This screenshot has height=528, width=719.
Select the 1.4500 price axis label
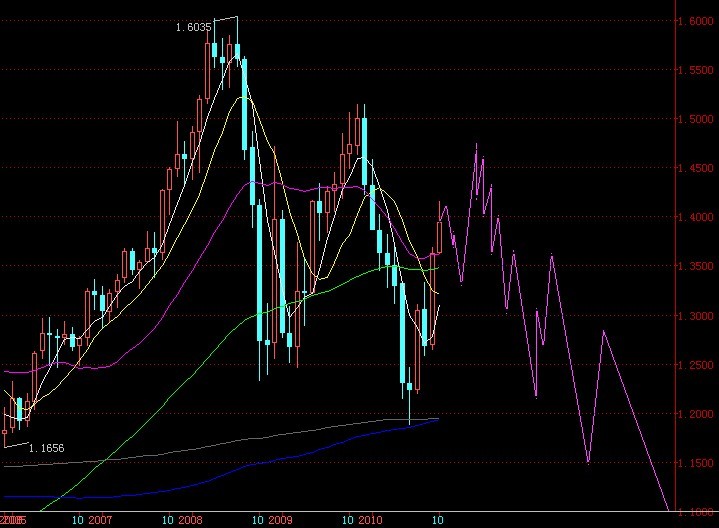696,168
